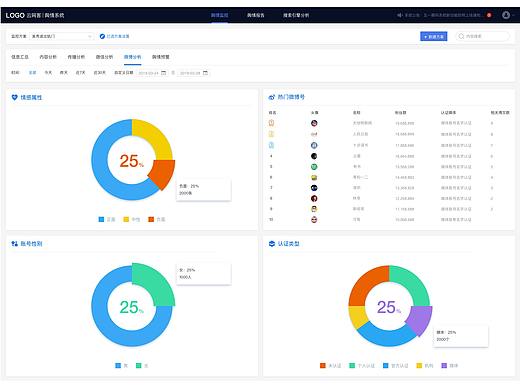Image resolution: width=520 pixels, height=390 pixels.
Task: Click the rank 2 medal icon
Action: pyautogui.click(x=271, y=134)
